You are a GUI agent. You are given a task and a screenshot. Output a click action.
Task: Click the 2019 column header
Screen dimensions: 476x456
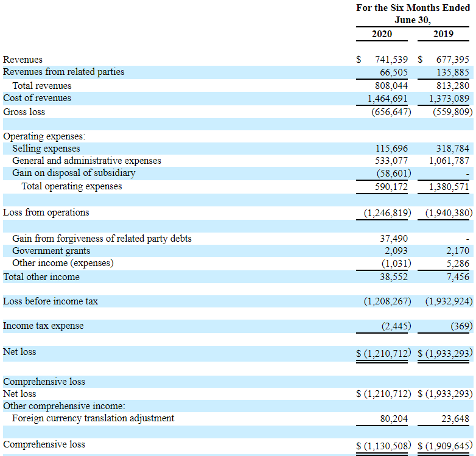443,33
